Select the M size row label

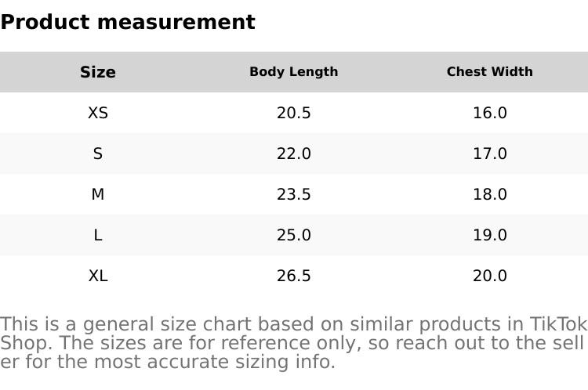[x=98, y=194]
